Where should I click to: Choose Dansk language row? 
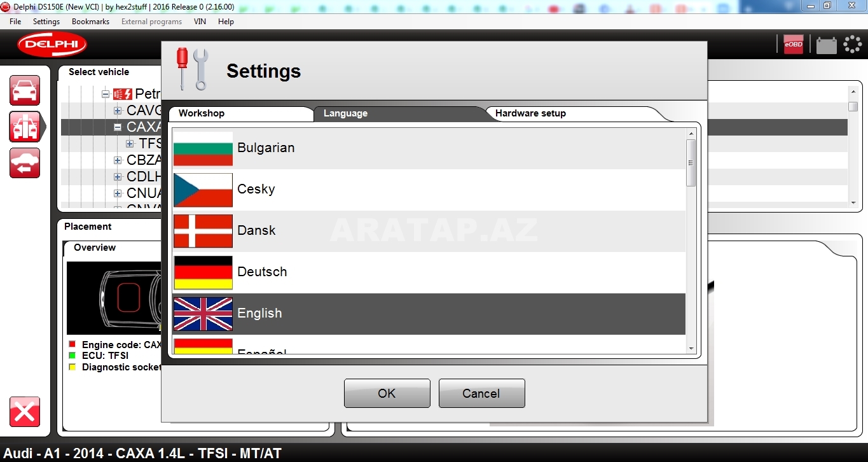click(429, 231)
